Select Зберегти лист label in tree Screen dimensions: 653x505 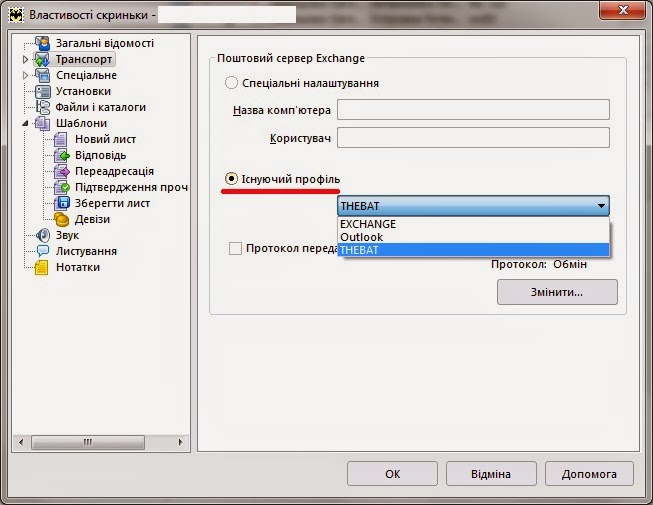(x=112, y=203)
